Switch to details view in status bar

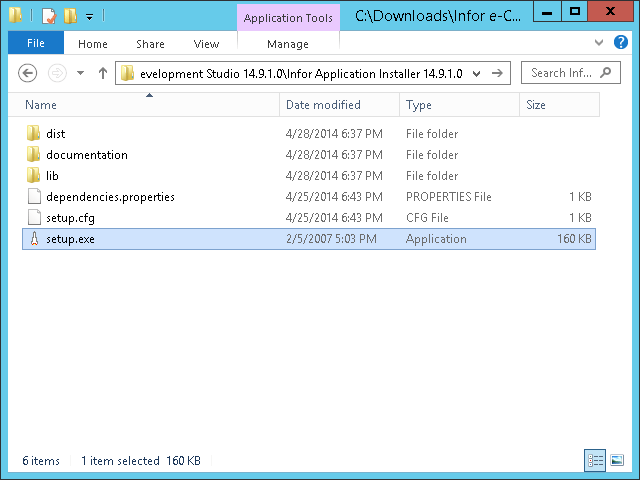tap(596, 460)
